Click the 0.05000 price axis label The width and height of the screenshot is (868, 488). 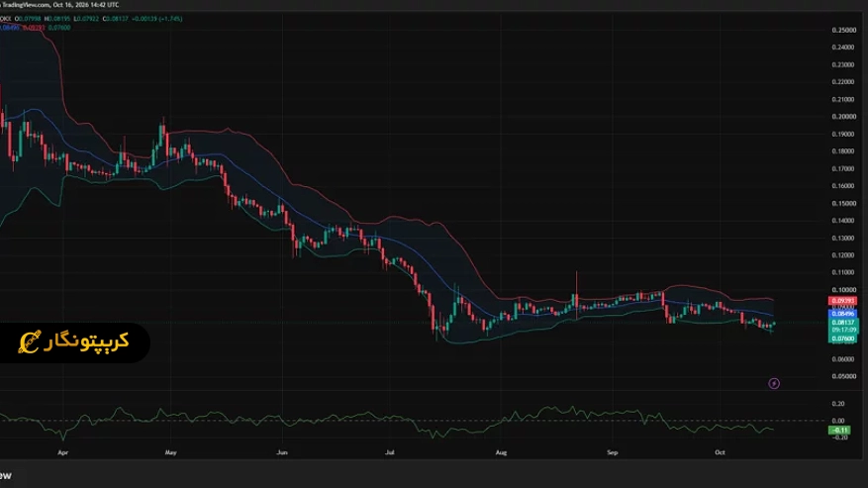[843, 377]
